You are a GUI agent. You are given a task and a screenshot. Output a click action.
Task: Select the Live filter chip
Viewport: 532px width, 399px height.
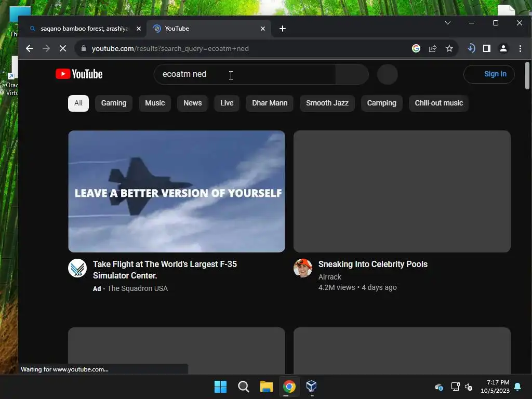click(x=227, y=103)
